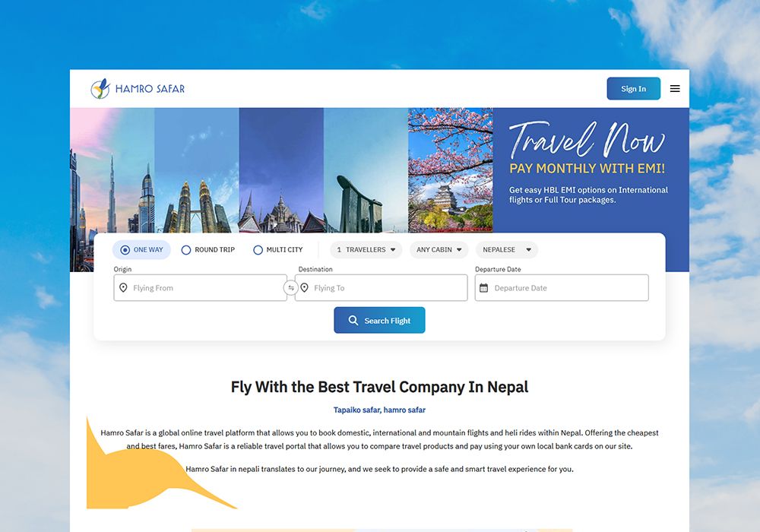Open the calendar icon for Departure Date
Viewport: 760px width, 532px height.
(x=483, y=288)
